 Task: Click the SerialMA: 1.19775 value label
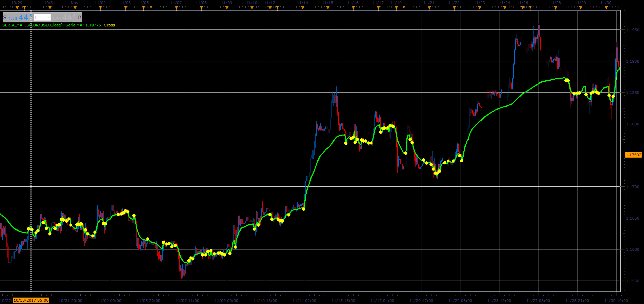[x=83, y=25]
